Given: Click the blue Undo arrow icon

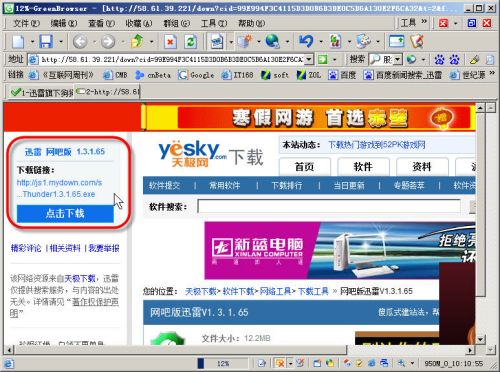Looking at the screenshot, I should click(x=306, y=42).
